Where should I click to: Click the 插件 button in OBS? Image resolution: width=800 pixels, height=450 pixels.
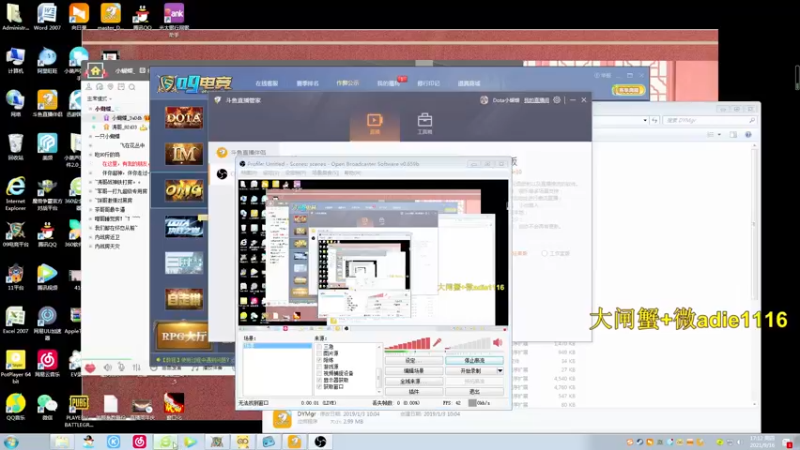coord(414,392)
